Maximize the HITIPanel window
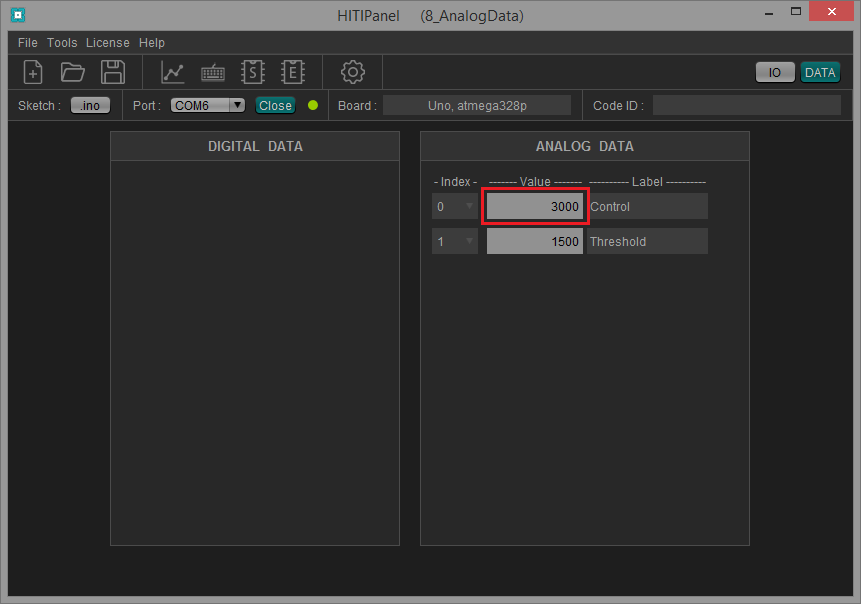This screenshot has width=861, height=604. click(x=796, y=12)
